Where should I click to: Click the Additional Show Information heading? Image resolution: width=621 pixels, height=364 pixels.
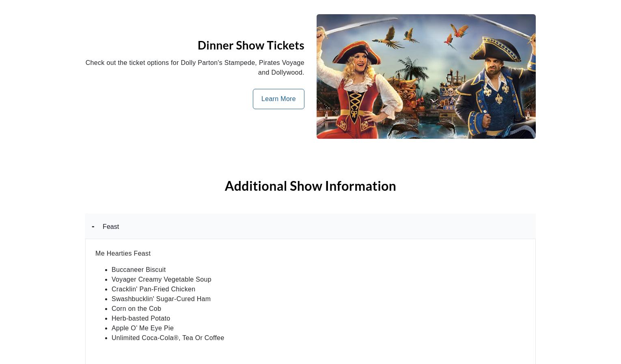click(x=310, y=186)
